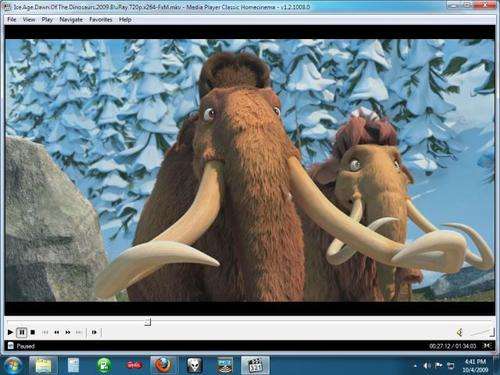Skip to previous chapter
The height and width of the screenshot is (375, 500).
click(x=45, y=332)
